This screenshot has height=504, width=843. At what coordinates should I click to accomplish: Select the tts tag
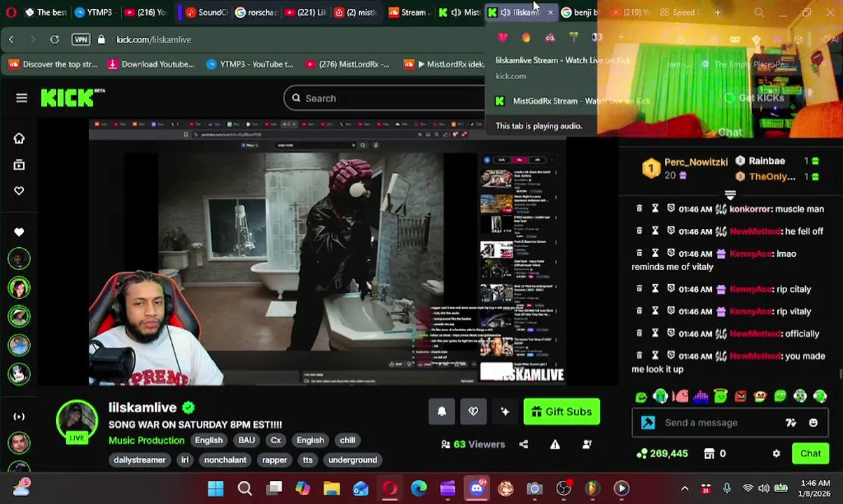(308, 460)
